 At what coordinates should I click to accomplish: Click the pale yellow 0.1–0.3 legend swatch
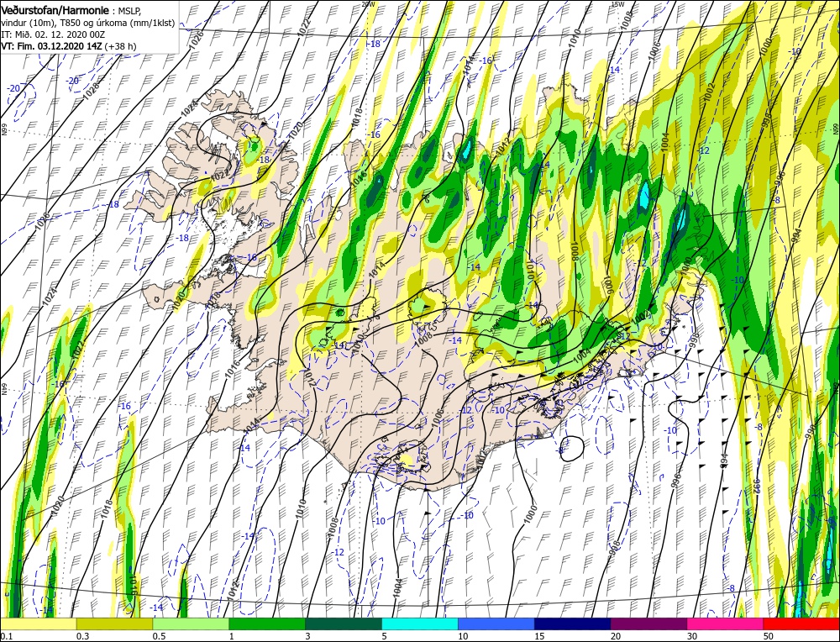click(x=38, y=624)
